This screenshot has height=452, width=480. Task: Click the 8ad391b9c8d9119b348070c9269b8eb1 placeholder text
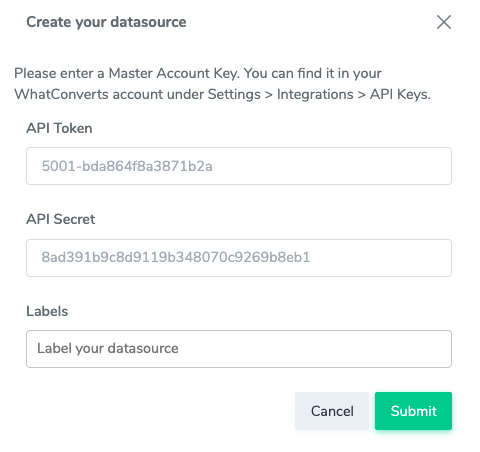coord(176,257)
